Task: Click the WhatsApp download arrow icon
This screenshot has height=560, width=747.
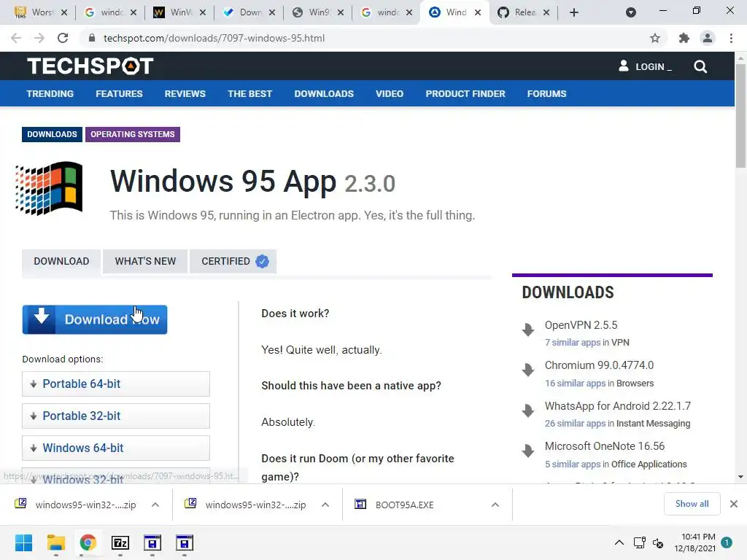Action: [528, 411]
